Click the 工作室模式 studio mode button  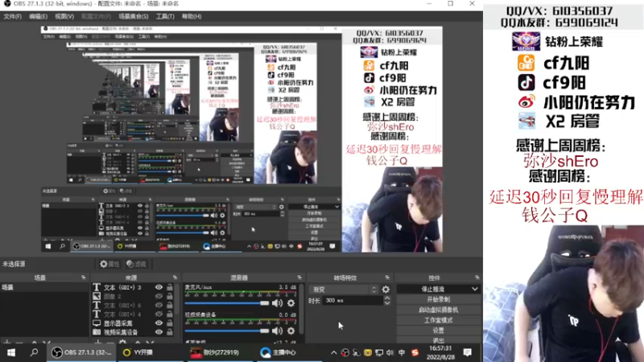point(439,320)
